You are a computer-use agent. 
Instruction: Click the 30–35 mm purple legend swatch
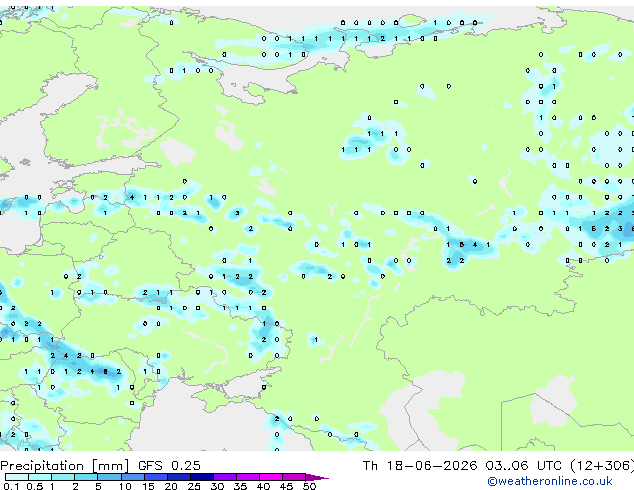[x=225, y=477]
